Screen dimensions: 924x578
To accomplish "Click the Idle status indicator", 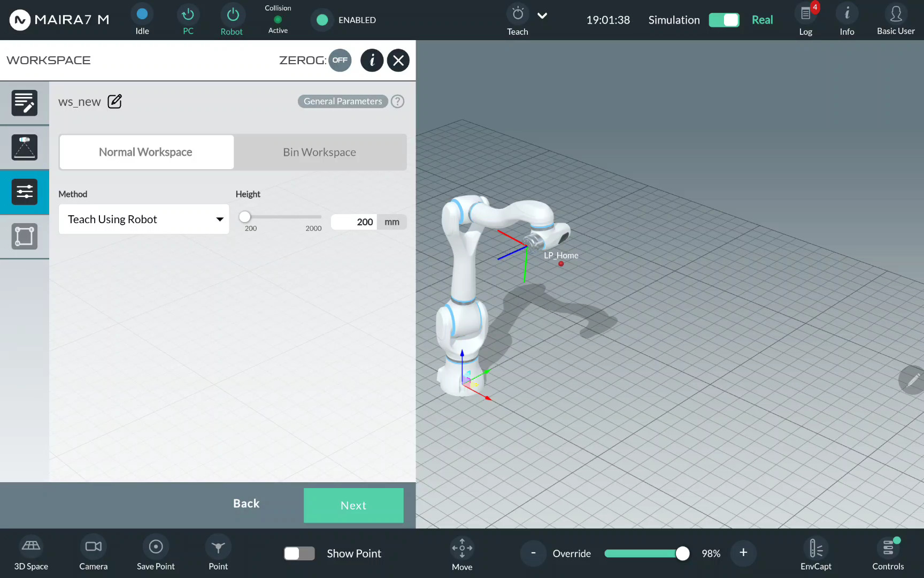I will (x=142, y=14).
